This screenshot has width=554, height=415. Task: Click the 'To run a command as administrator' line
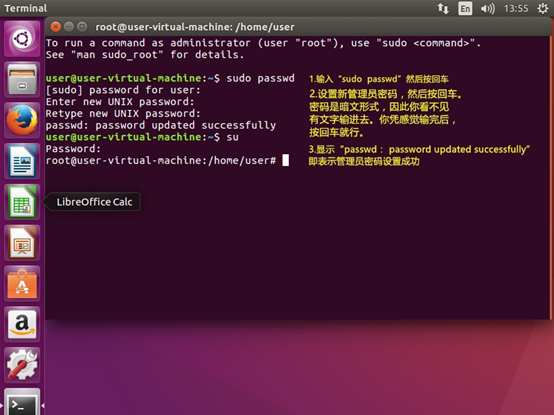pyautogui.click(x=263, y=43)
